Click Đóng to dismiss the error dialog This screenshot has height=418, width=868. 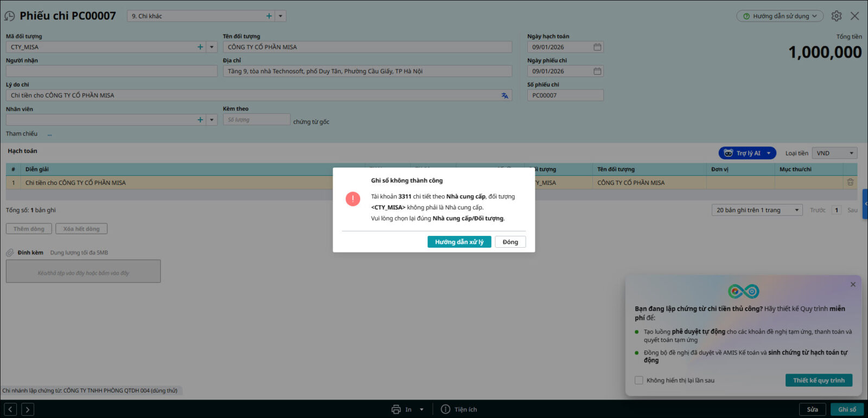pyautogui.click(x=510, y=242)
